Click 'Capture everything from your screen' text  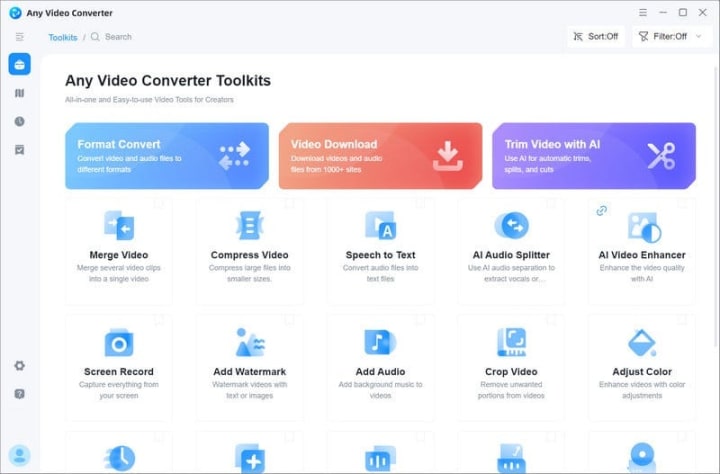[x=119, y=390]
